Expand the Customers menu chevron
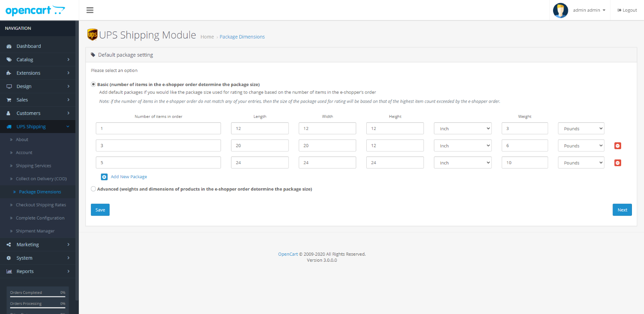The width and height of the screenshot is (644, 314). click(68, 113)
